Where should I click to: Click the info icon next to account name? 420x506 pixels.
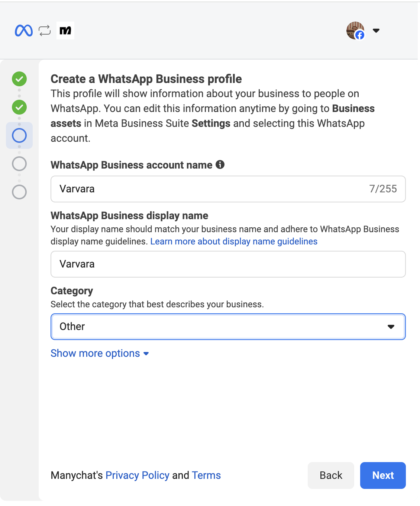pos(220,164)
